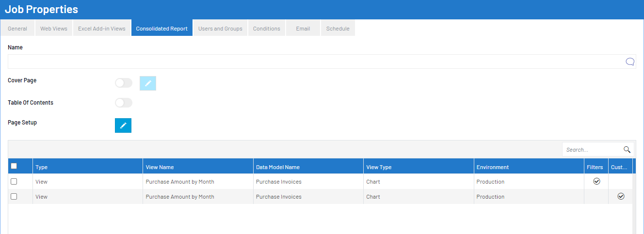This screenshot has width=644, height=234.
Task: Click the search magnifier icon in grid
Action: (627, 150)
